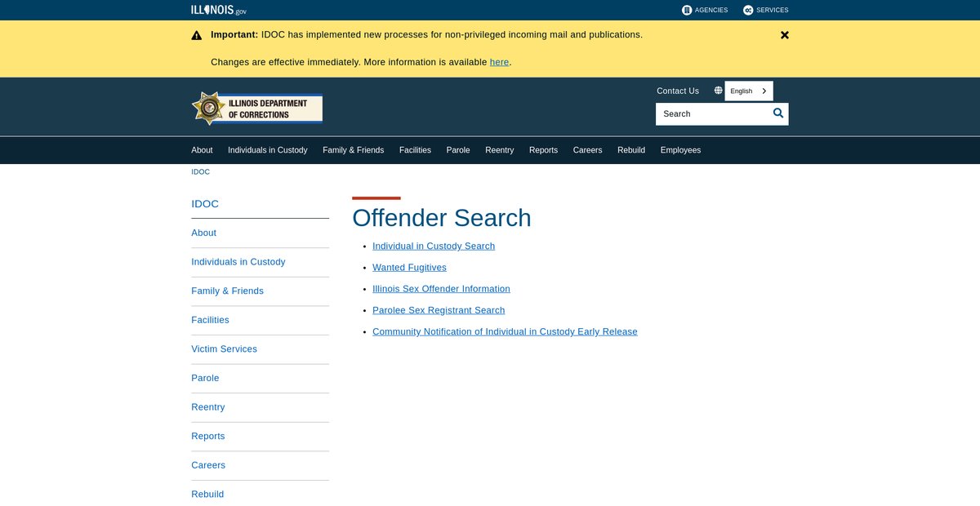
Task: Open the Facilities navigation menu
Action: (x=415, y=150)
